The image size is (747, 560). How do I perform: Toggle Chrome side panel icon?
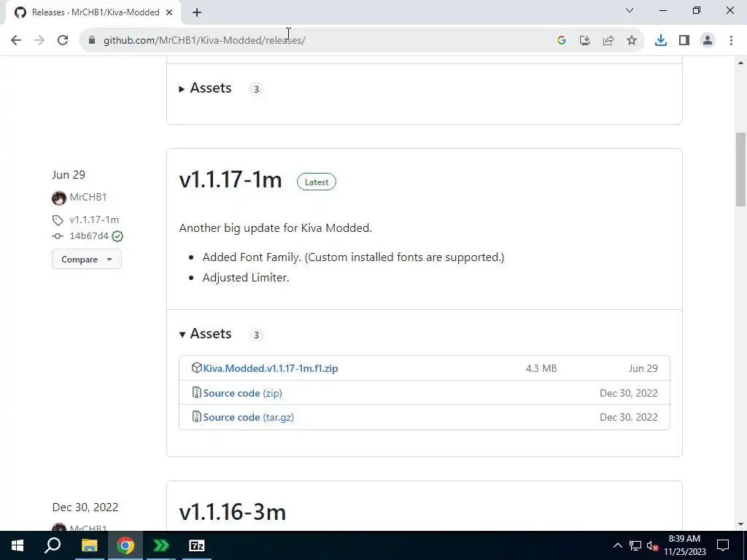[x=684, y=41]
